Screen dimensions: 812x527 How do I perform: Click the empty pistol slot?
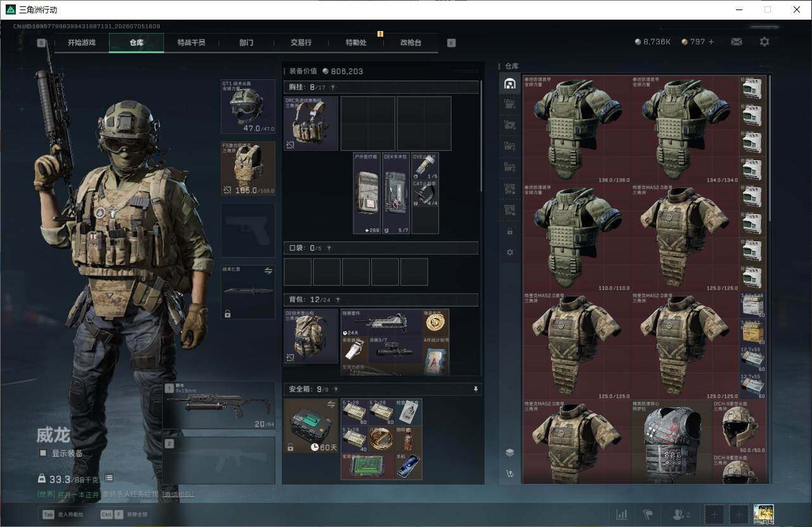(x=248, y=231)
